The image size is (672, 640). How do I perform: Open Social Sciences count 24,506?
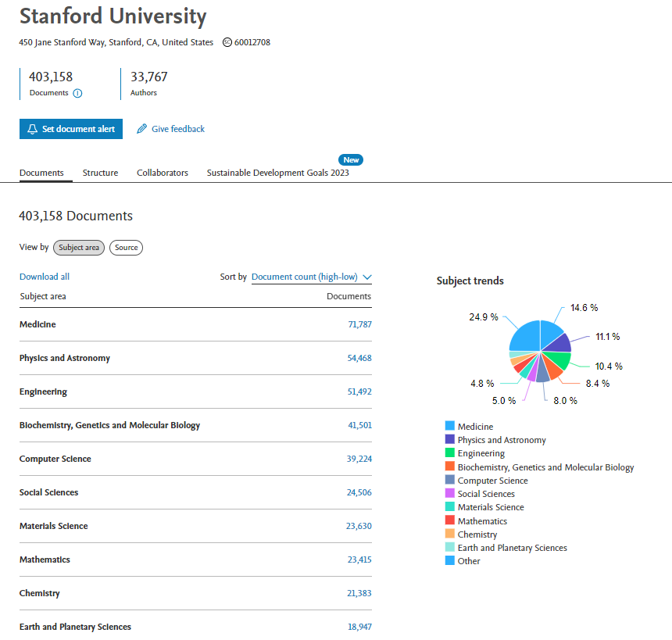pyautogui.click(x=359, y=492)
